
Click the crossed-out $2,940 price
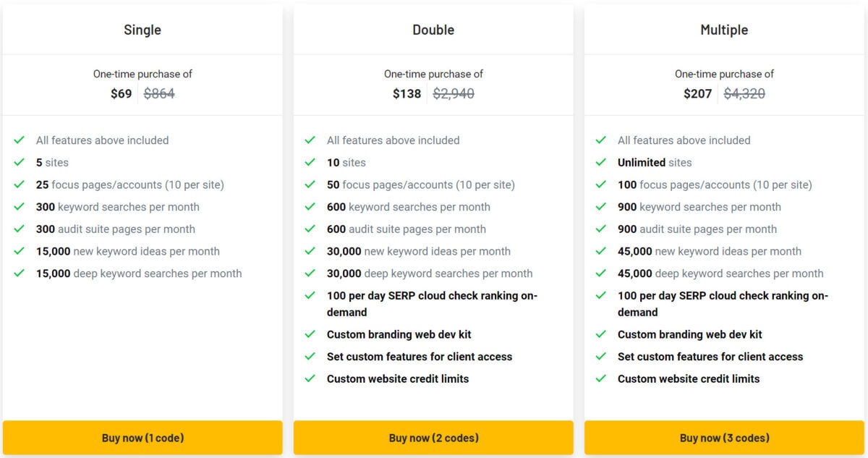pyautogui.click(x=454, y=93)
